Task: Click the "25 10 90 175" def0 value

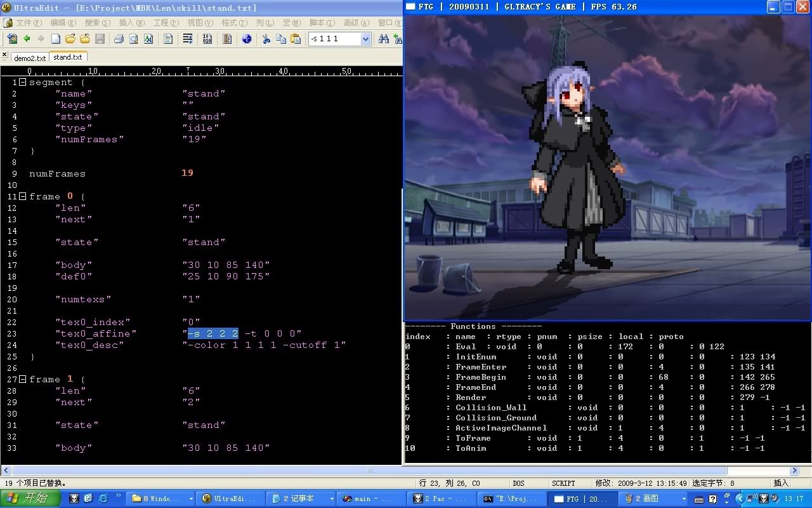Action: 226,276
